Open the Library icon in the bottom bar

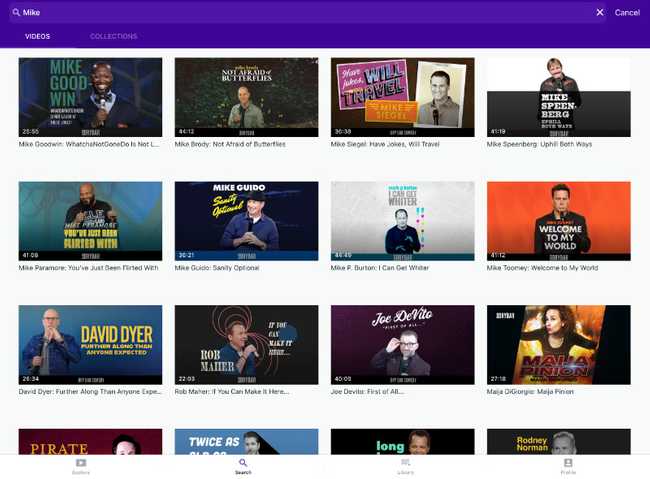405,463
